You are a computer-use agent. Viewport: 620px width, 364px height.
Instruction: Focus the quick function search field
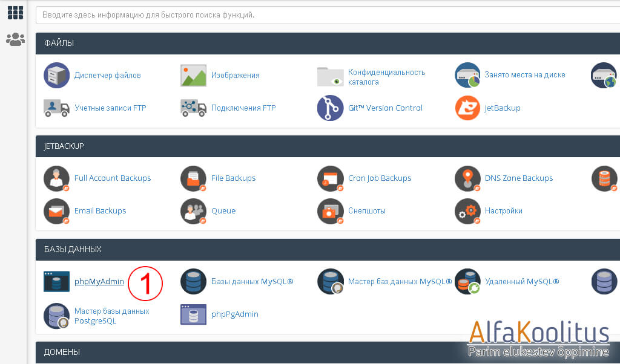point(328,15)
